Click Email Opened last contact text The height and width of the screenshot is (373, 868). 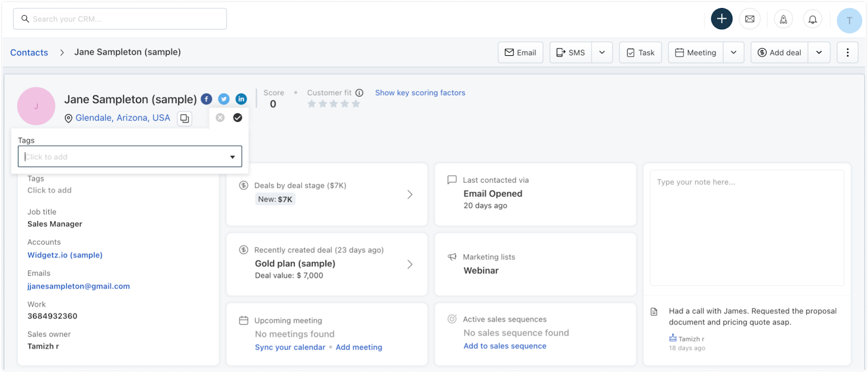click(x=493, y=194)
